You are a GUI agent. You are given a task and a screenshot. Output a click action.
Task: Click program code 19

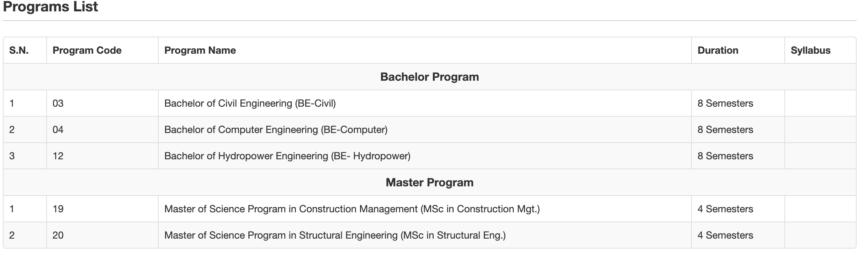coord(58,209)
